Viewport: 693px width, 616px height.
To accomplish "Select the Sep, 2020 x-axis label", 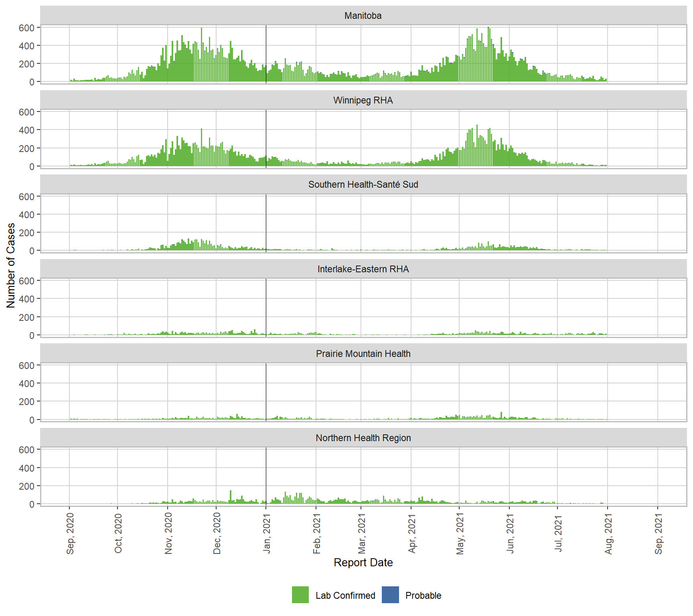I will pyautogui.click(x=71, y=534).
